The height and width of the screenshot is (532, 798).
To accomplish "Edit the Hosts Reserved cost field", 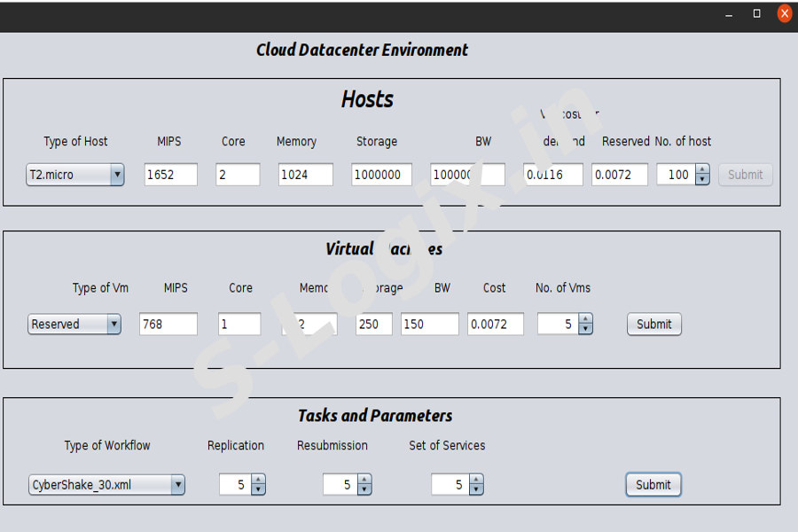I will pyautogui.click(x=620, y=175).
